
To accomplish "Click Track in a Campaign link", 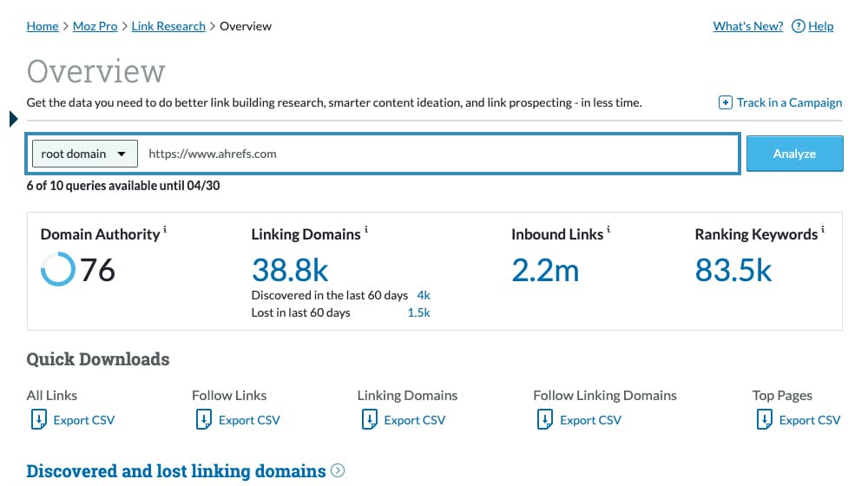I will coord(789,102).
